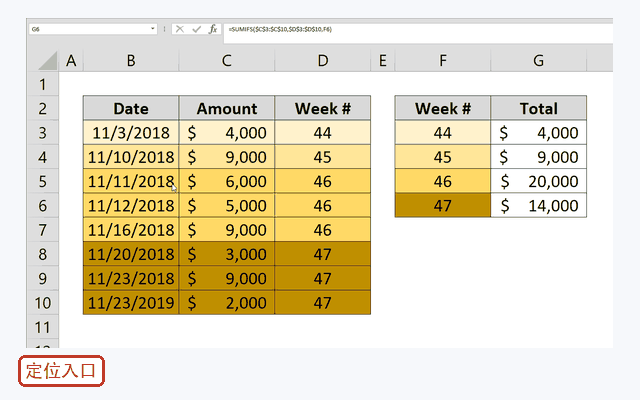Select week cell D7 showing 46

click(323, 230)
